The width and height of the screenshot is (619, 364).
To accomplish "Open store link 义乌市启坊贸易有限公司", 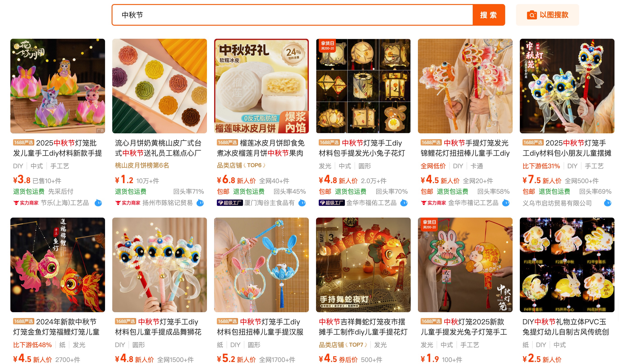I will tap(557, 203).
